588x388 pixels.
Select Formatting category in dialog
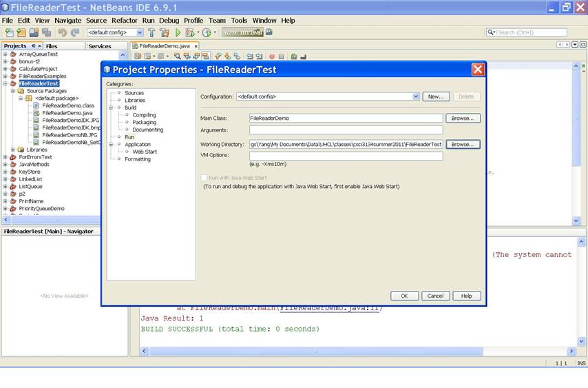[x=138, y=159]
